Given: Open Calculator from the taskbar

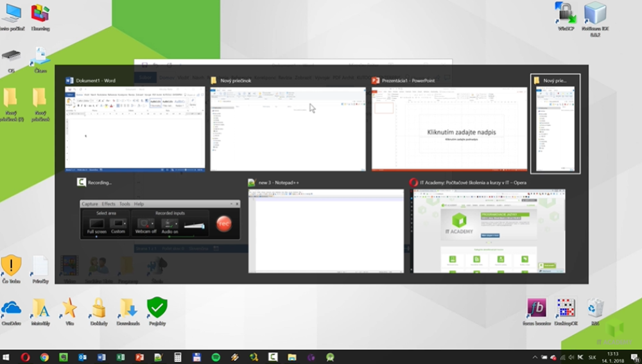Looking at the screenshot, I should (178, 357).
